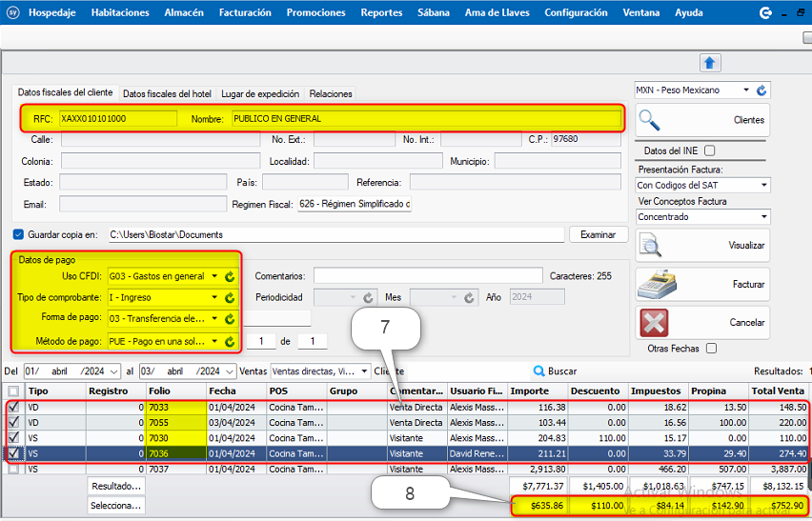Click the Visualizar document preview icon

click(650, 245)
